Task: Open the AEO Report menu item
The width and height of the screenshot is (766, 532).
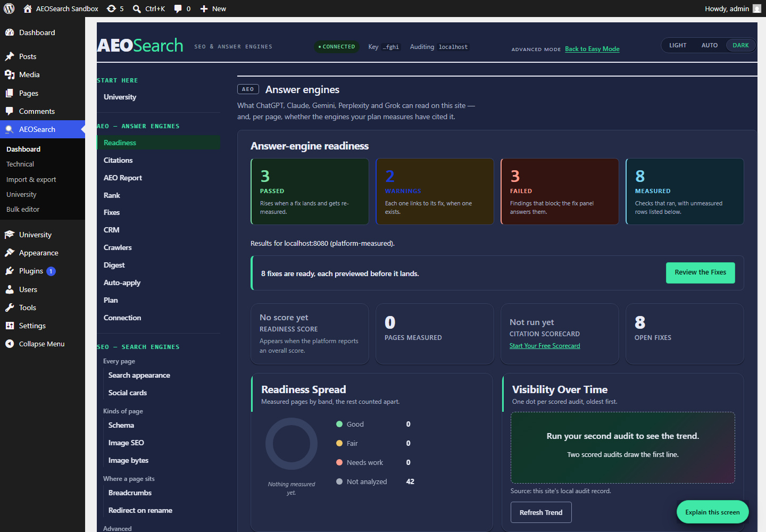Action: tap(123, 178)
